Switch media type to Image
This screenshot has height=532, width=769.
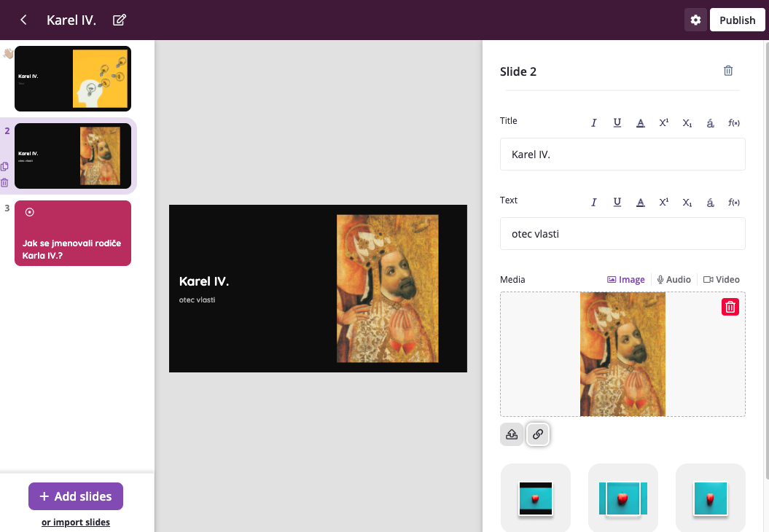pyautogui.click(x=626, y=280)
